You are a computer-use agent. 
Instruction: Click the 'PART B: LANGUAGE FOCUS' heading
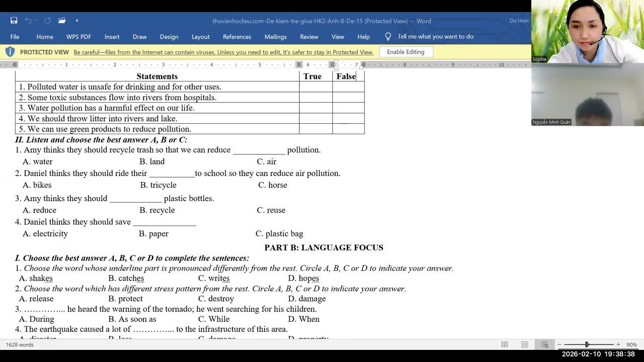click(x=324, y=247)
